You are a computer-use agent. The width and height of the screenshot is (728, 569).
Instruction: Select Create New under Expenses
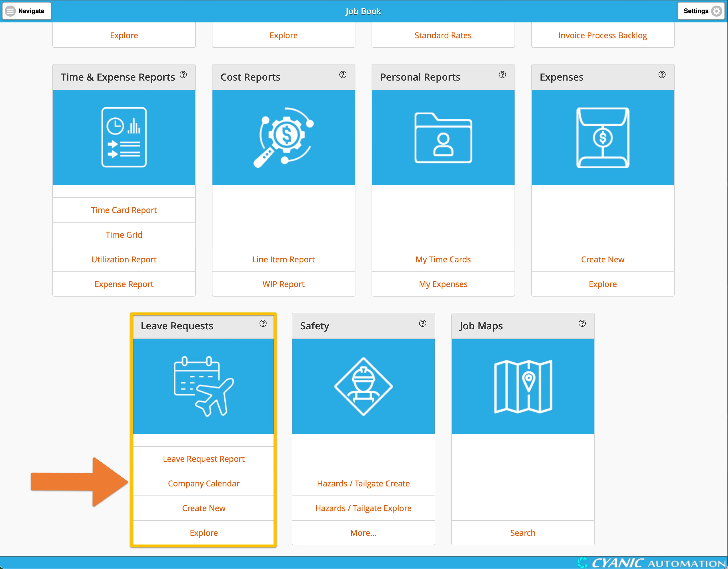(x=603, y=259)
